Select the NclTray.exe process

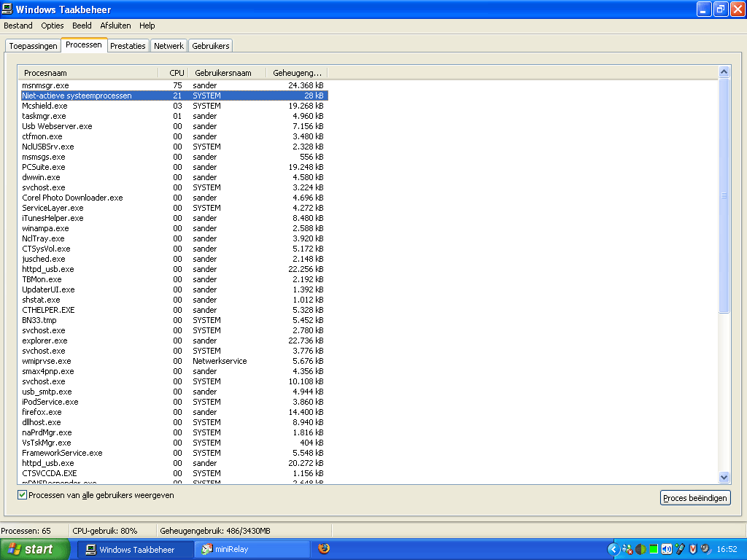(174, 238)
